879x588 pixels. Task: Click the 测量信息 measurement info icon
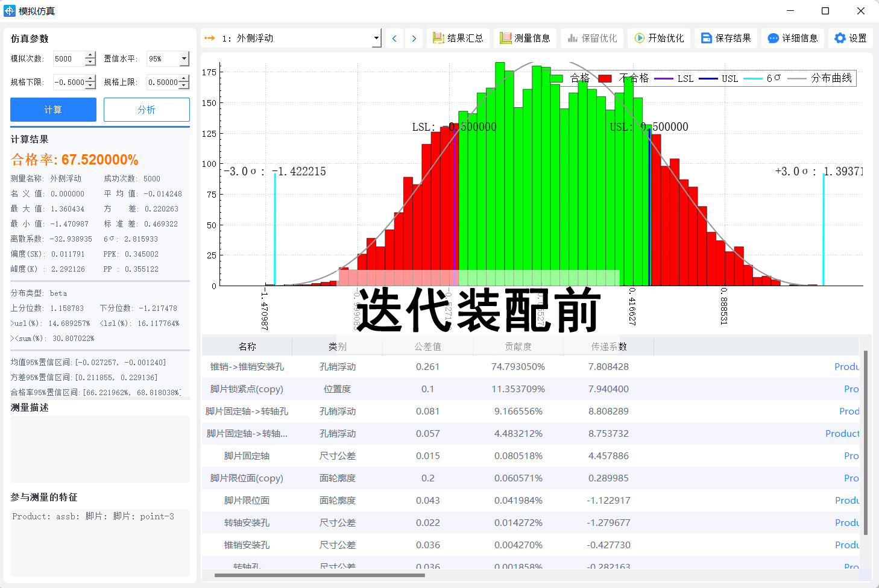[525, 37]
